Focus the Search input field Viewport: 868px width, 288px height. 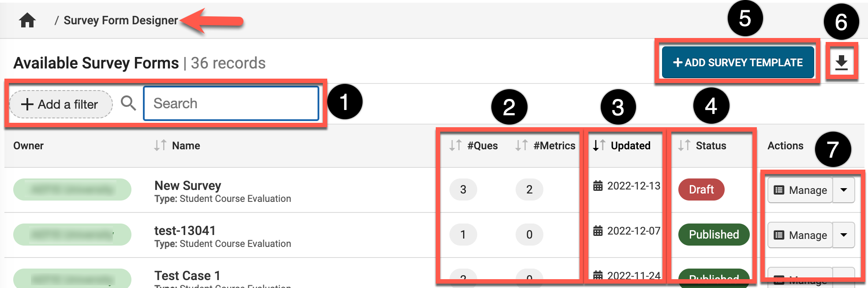pyautogui.click(x=231, y=103)
